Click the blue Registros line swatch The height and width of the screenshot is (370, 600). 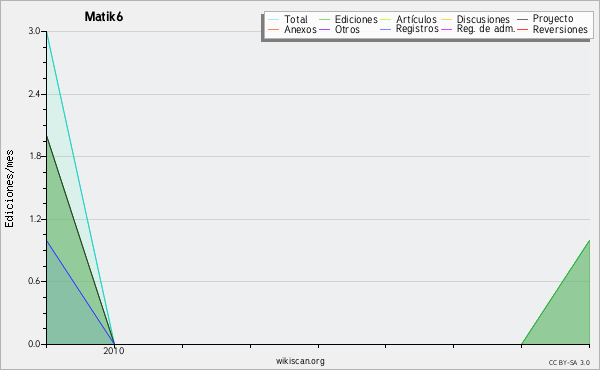pos(385,29)
